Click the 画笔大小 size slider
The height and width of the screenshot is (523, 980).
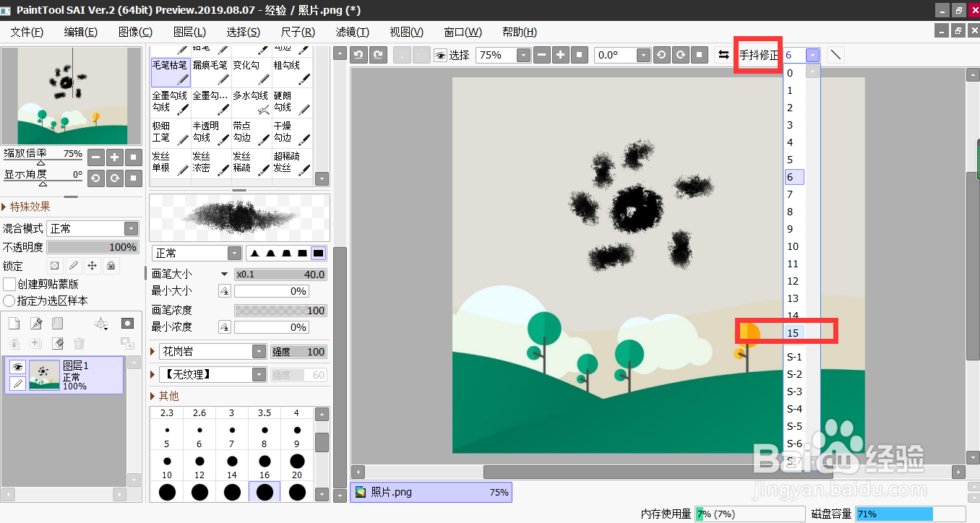[280, 275]
